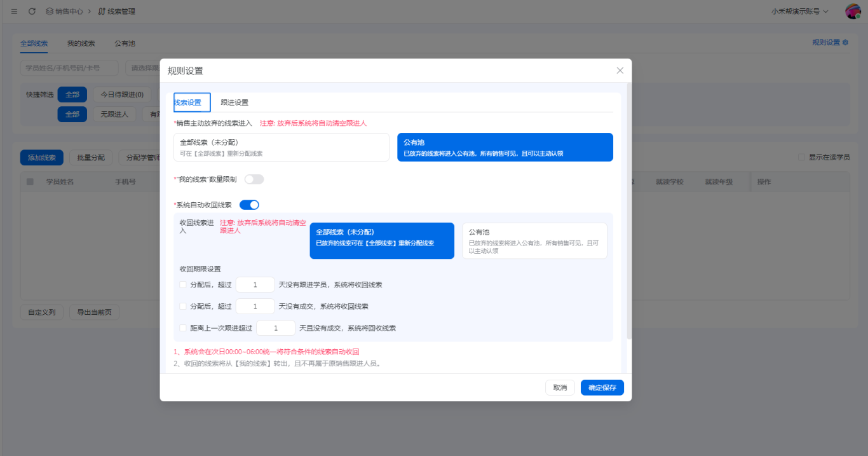Expand the 小禾帮演示账号 account dropdown

pyautogui.click(x=799, y=11)
